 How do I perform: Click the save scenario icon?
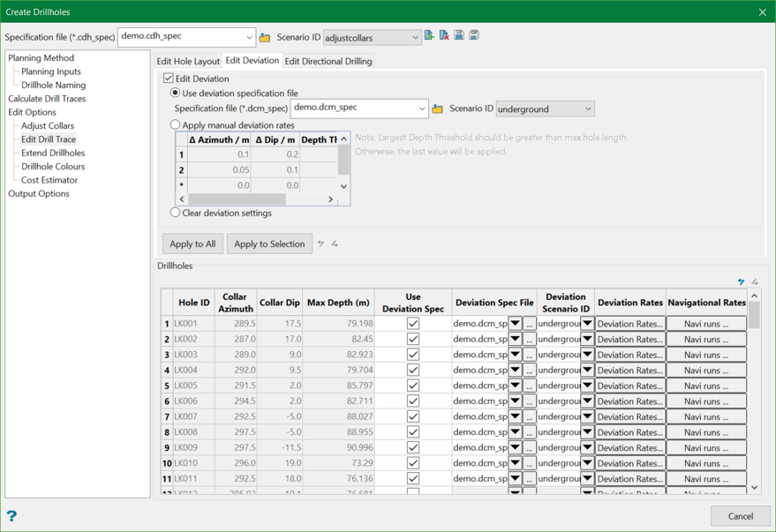[x=459, y=36]
